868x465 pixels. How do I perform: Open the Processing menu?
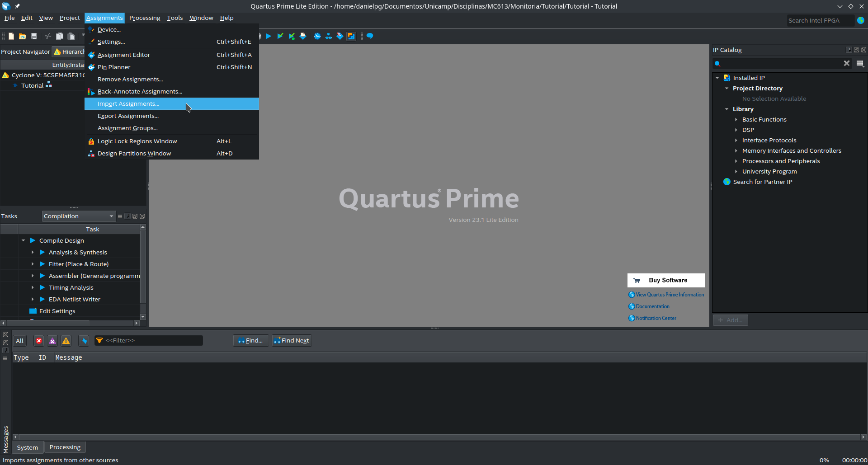(x=145, y=18)
